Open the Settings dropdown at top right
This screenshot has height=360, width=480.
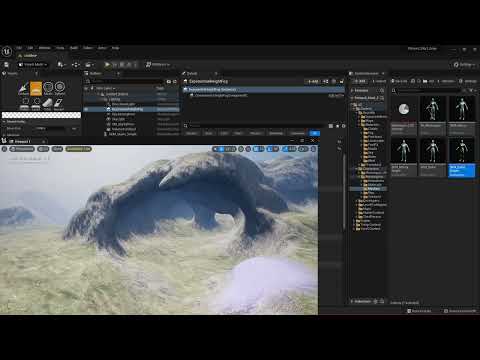pyautogui.click(x=465, y=65)
